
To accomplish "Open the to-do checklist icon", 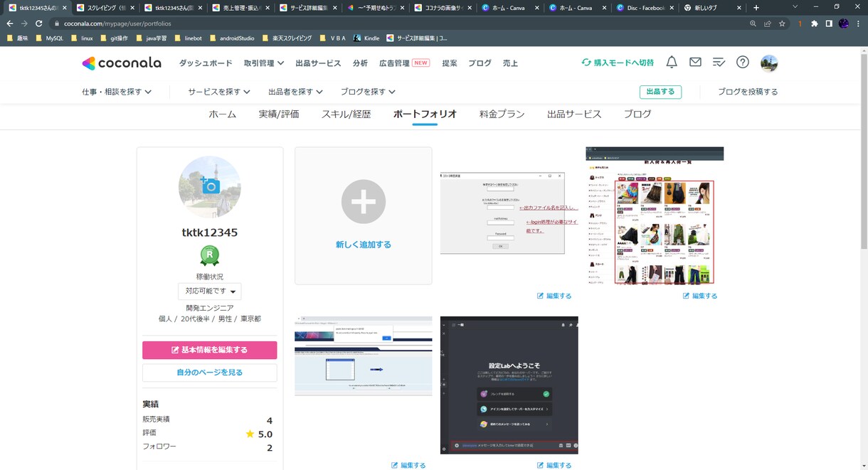I will pyautogui.click(x=719, y=63).
